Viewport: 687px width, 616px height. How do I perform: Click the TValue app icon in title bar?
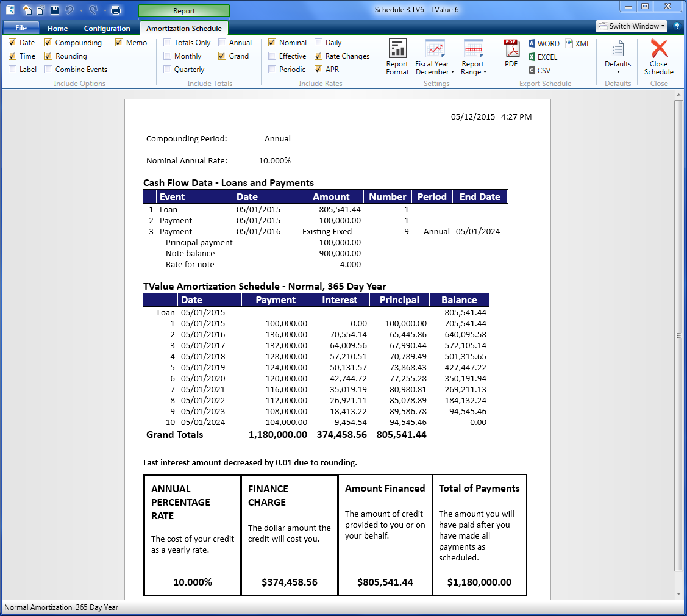tap(10, 10)
